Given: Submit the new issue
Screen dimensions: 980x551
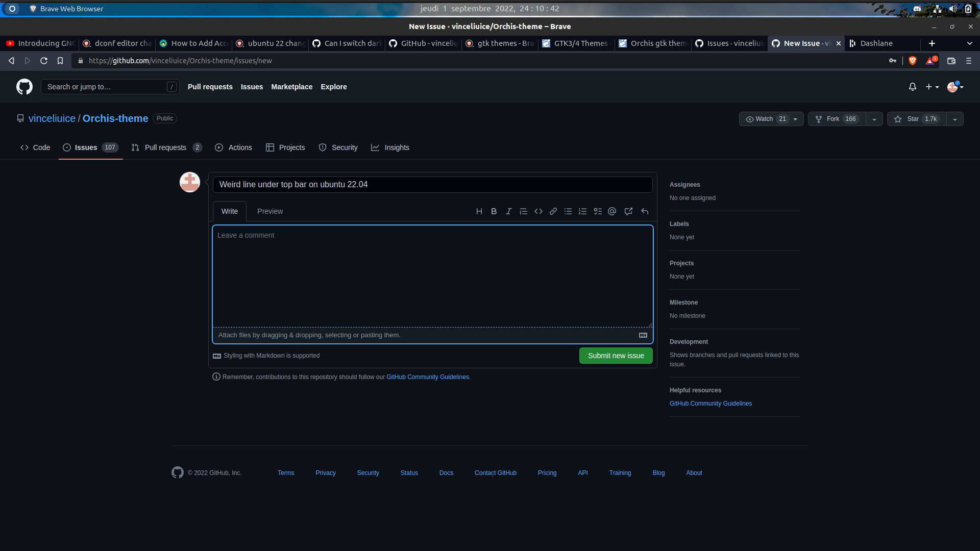Looking at the screenshot, I should coord(616,355).
